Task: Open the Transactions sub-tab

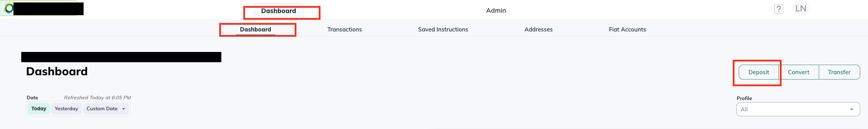Action: pyautogui.click(x=344, y=29)
